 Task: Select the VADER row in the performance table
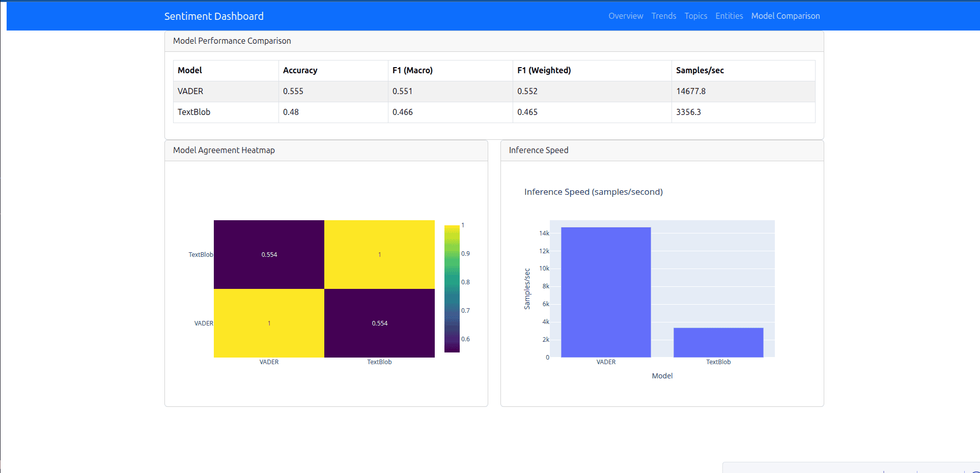click(x=190, y=91)
